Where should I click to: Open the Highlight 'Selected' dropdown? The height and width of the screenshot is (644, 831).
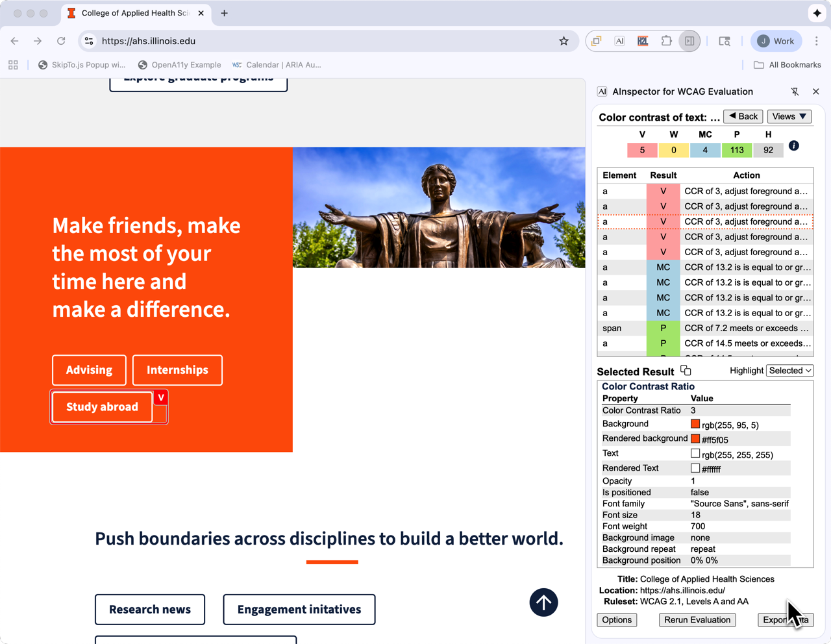coord(789,371)
